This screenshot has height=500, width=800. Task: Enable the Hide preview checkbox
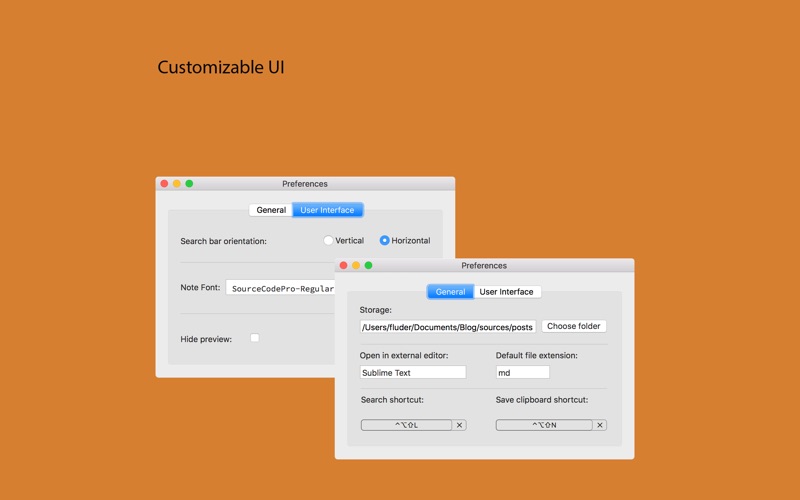pos(255,338)
